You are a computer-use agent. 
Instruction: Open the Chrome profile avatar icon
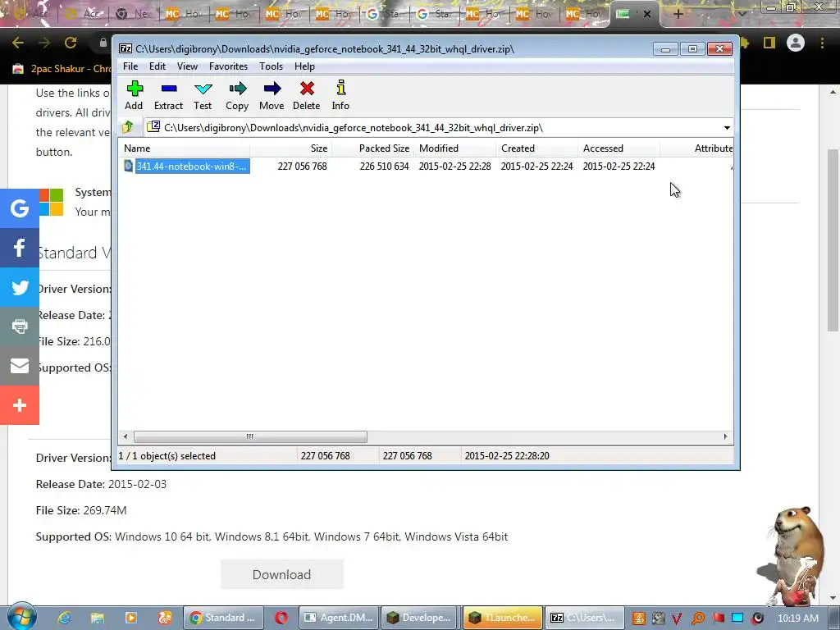[796, 43]
